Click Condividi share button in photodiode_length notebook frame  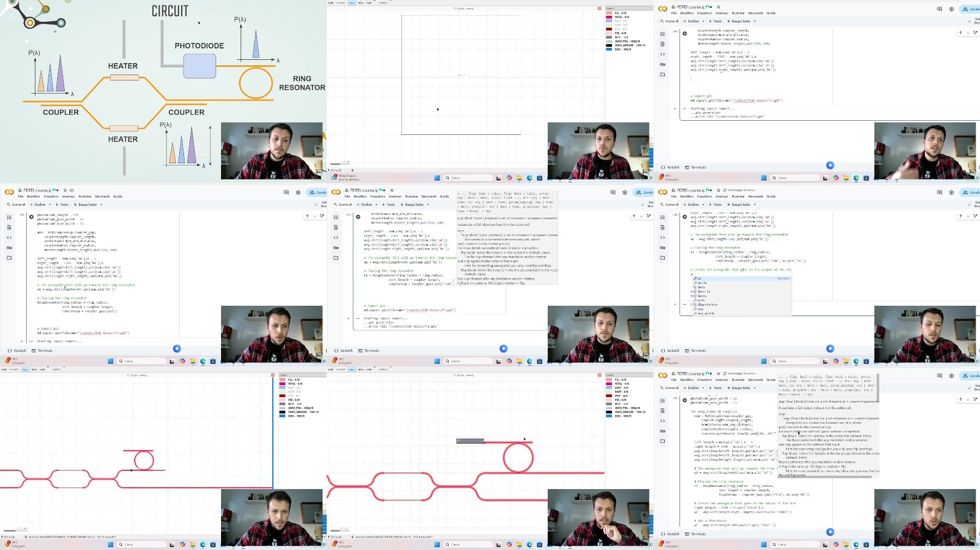tap(316, 192)
